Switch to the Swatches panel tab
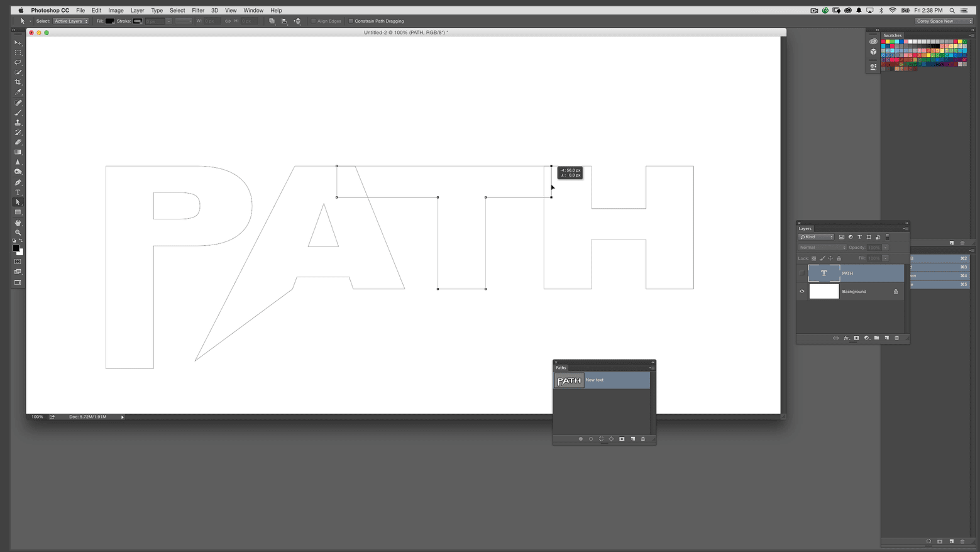Viewport: 980px width, 552px height. (892, 35)
